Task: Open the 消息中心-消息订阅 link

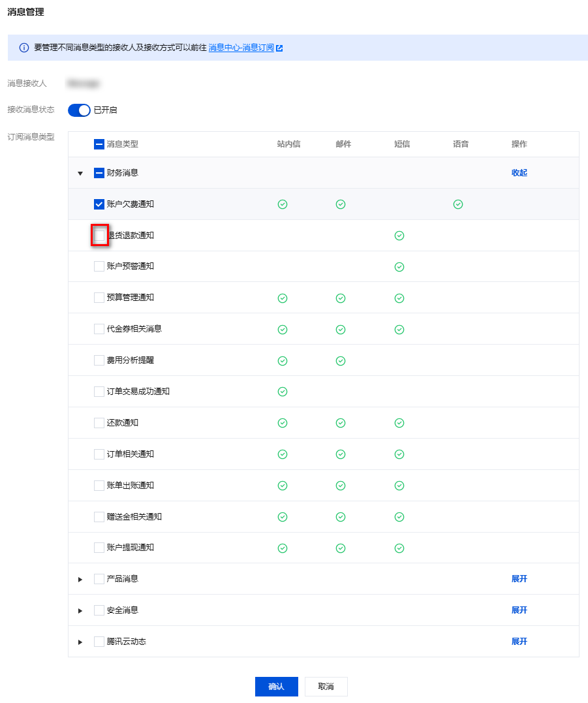Action: point(241,48)
